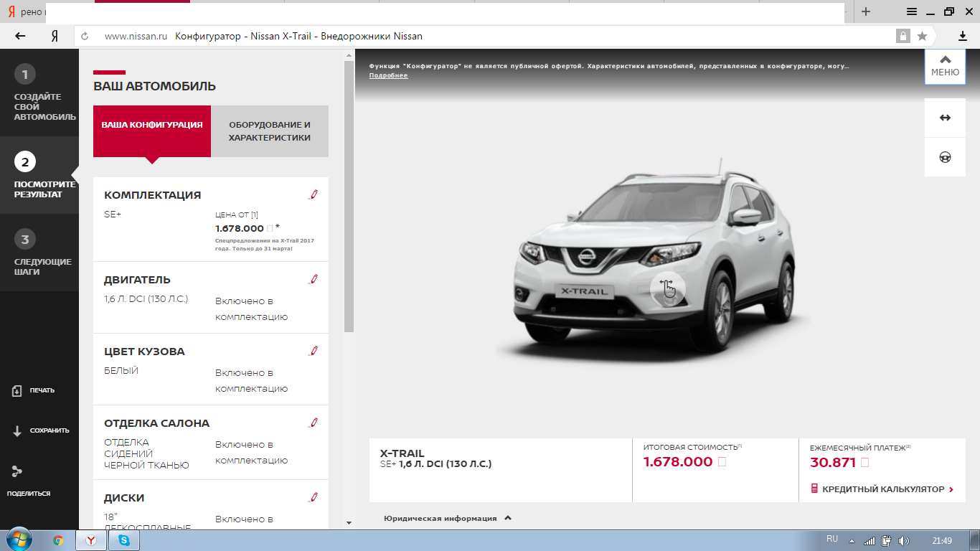This screenshot has width=980, height=551.
Task: Select the Ваша конфигурация tab
Action: coord(152,131)
